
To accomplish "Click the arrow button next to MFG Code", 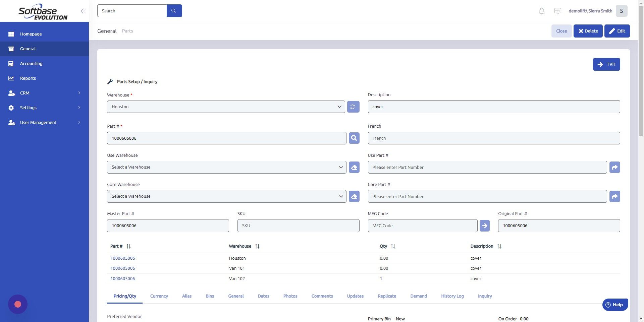I will click(x=484, y=226).
